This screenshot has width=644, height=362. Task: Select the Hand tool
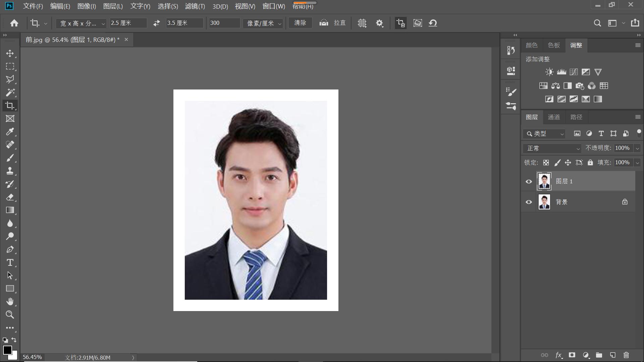pyautogui.click(x=10, y=302)
